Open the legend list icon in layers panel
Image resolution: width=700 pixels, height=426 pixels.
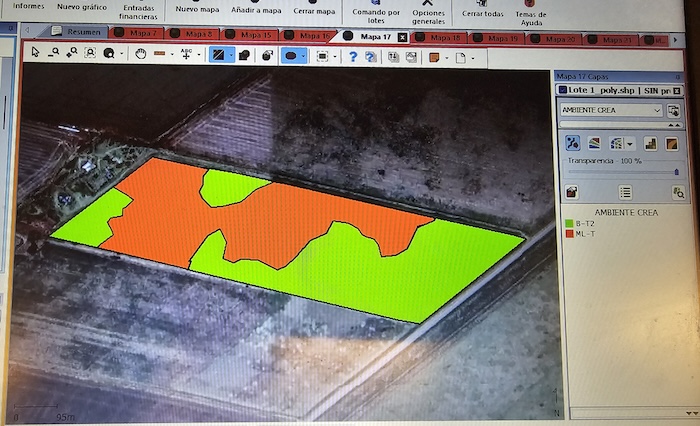625,192
